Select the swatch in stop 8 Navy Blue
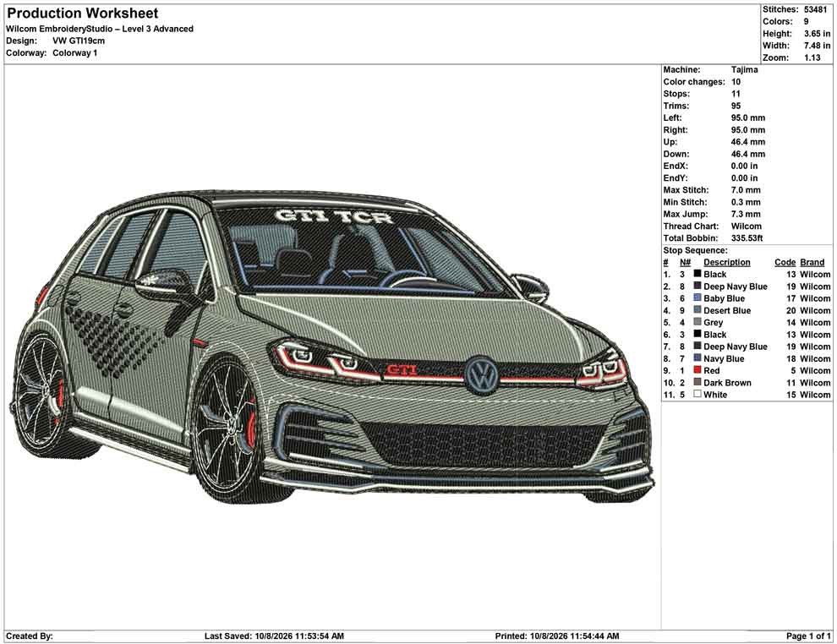Viewport: 837px width, 644px height. (x=697, y=358)
